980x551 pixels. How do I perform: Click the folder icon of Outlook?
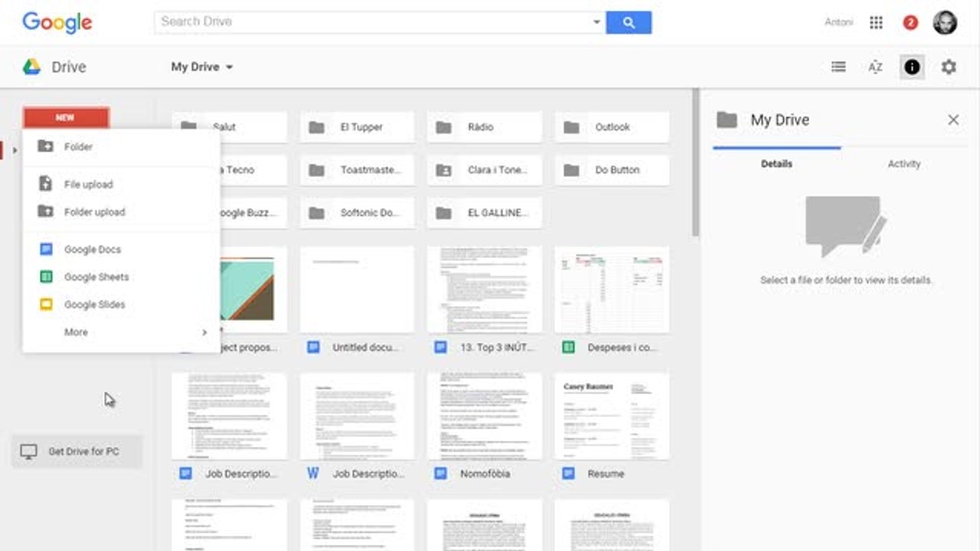[571, 127]
